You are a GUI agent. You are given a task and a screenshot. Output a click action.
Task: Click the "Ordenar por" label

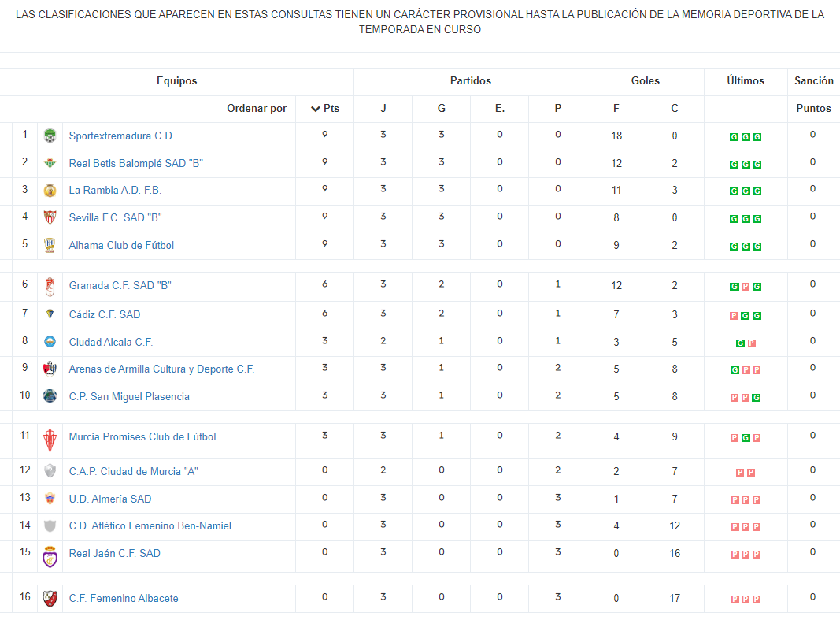click(x=257, y=108)
